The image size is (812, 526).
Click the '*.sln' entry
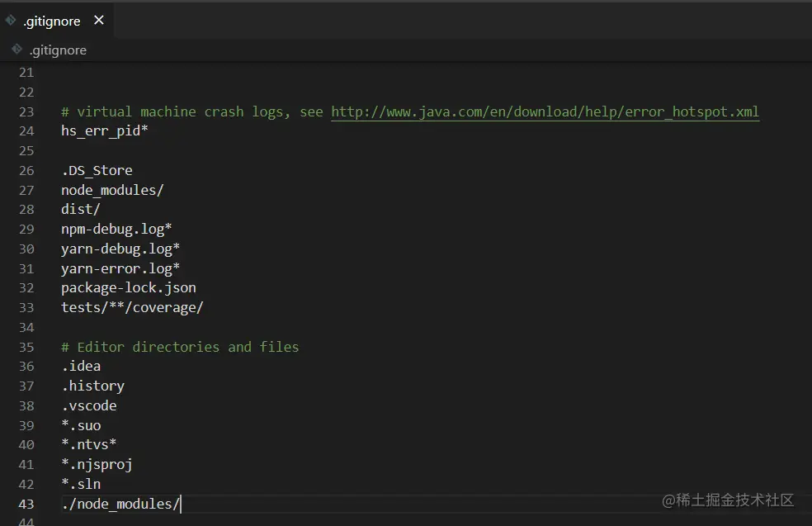point(82,484)
